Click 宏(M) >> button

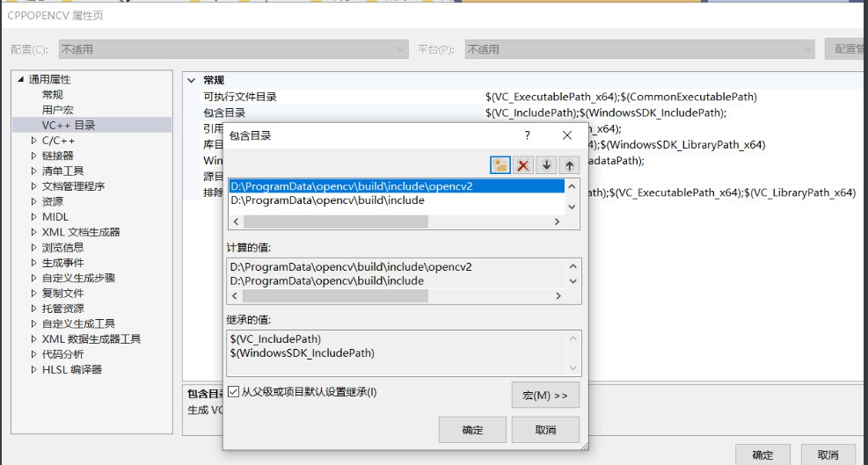[x=545, y=396]
